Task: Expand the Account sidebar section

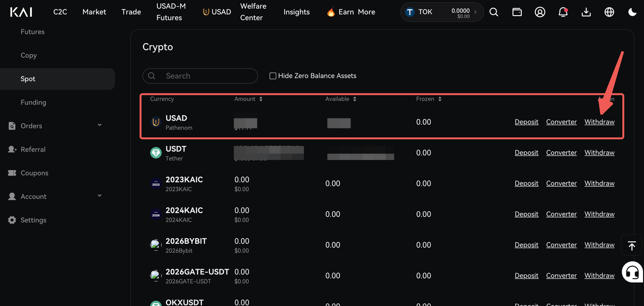Action: tap(100, 195)
